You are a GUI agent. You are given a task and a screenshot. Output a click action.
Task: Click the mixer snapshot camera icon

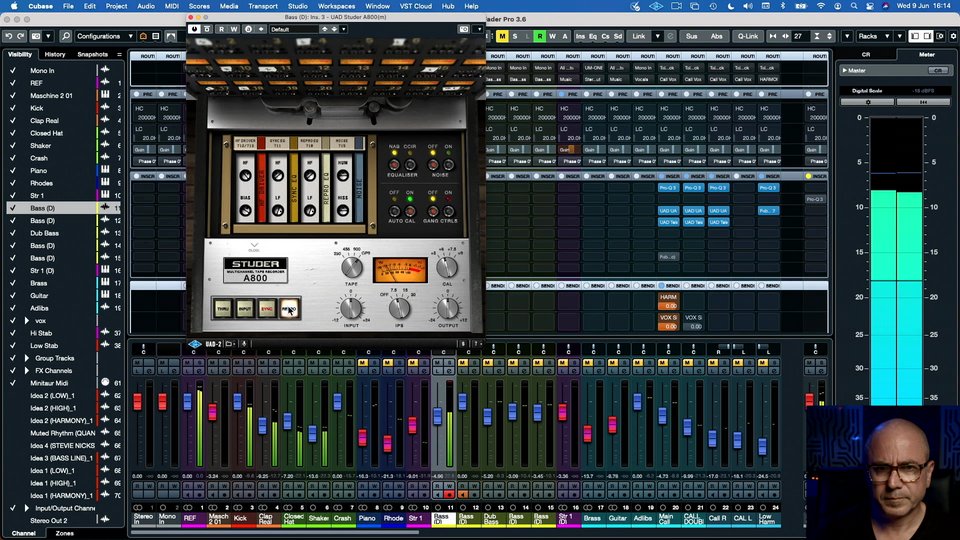tap(36, 36)
